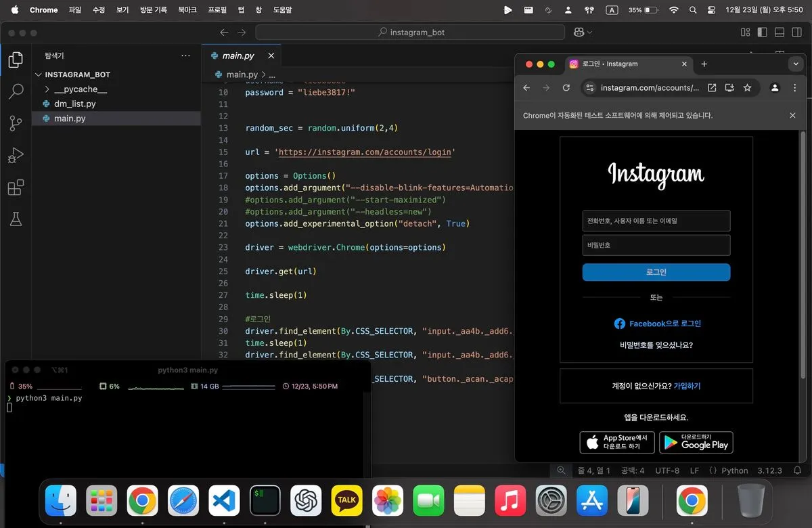Toggle the primary sidebar layout button
This screenshot has height=528, width=812.
click(x=763, y=32)
